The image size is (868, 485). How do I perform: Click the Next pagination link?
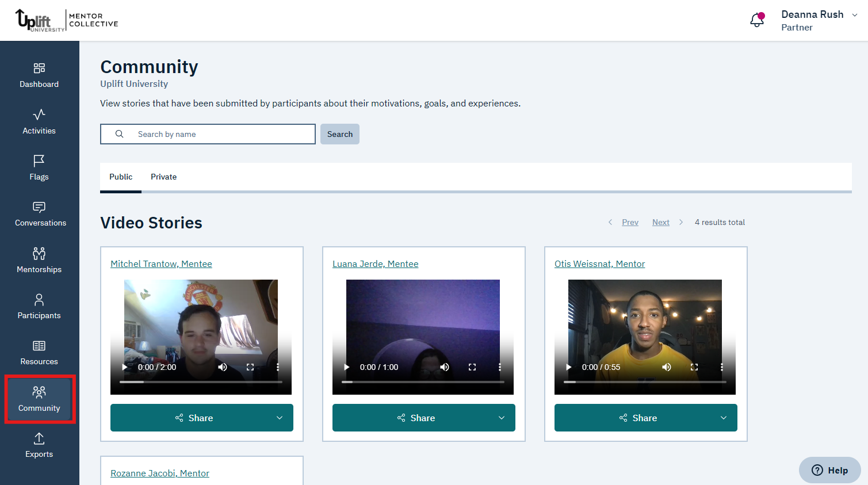661,222
